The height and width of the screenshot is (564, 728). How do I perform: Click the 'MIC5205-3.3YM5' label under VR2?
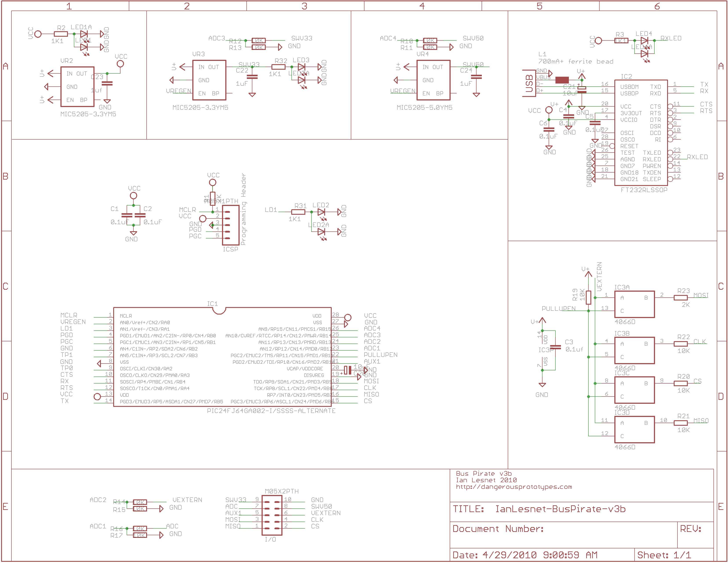[88, 114]
